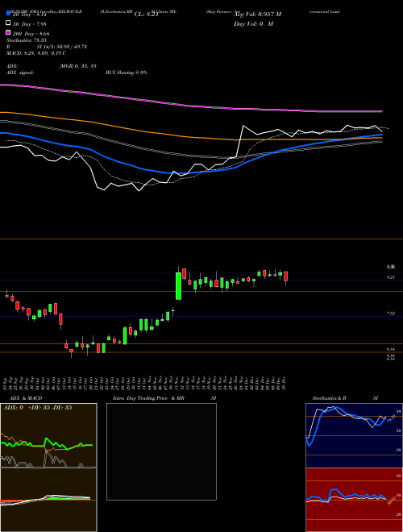The image size is (403, 532).
Task: Click the blue 20 Day legend swatch
Action: click(8, 14)
